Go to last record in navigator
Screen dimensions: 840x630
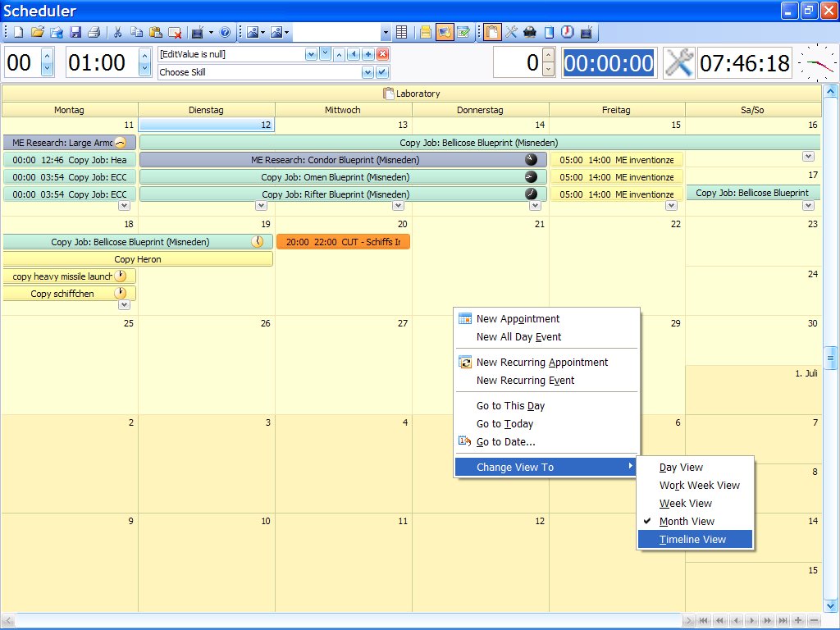pyautogui.click(x=783, y=620)
